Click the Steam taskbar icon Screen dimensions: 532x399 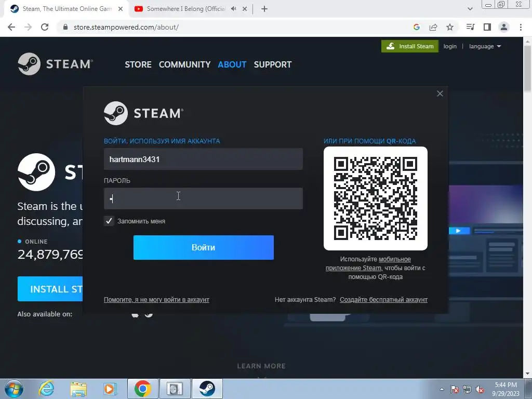(207, 389)
